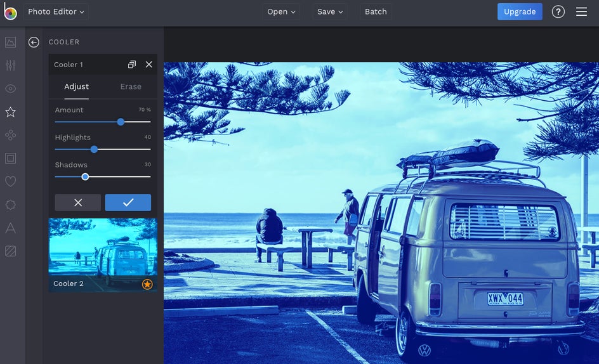This screenshot has height=364, width=599.
Task: Select the Effects star icon
Action: coord(11,112)
